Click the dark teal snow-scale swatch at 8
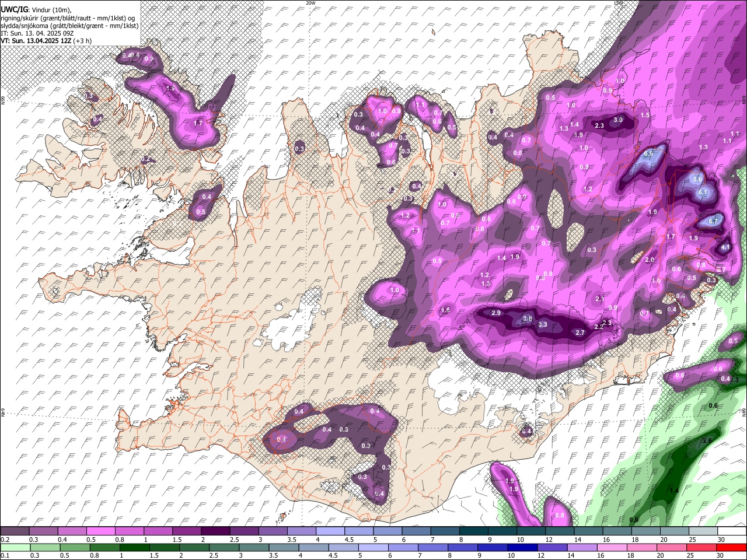The image size is (747, 560). 474,531
